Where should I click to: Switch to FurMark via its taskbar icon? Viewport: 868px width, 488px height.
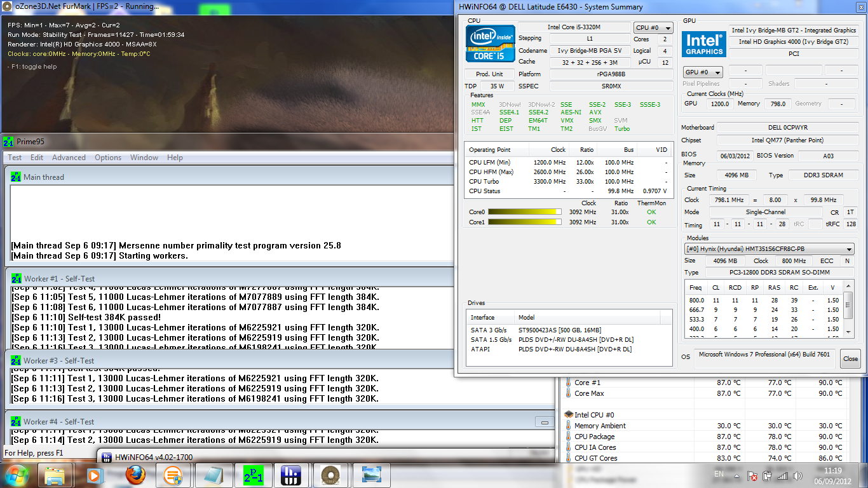[329, 475]
